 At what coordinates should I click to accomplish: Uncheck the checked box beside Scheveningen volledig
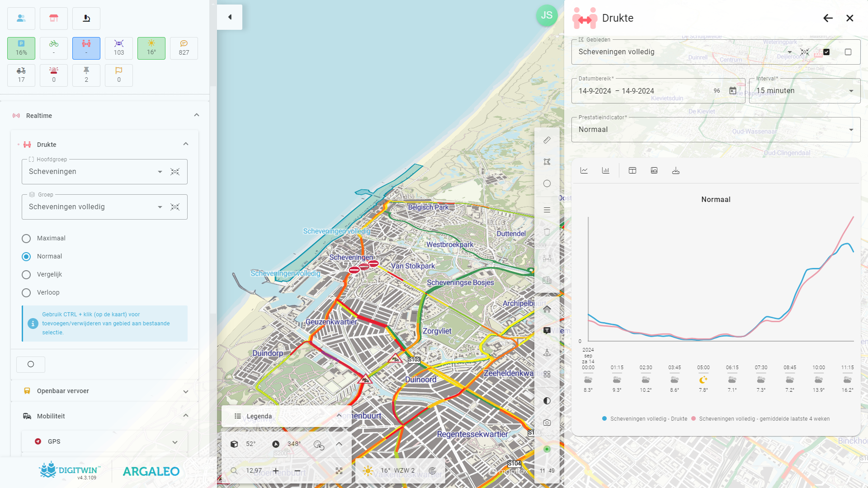point(826,52)
